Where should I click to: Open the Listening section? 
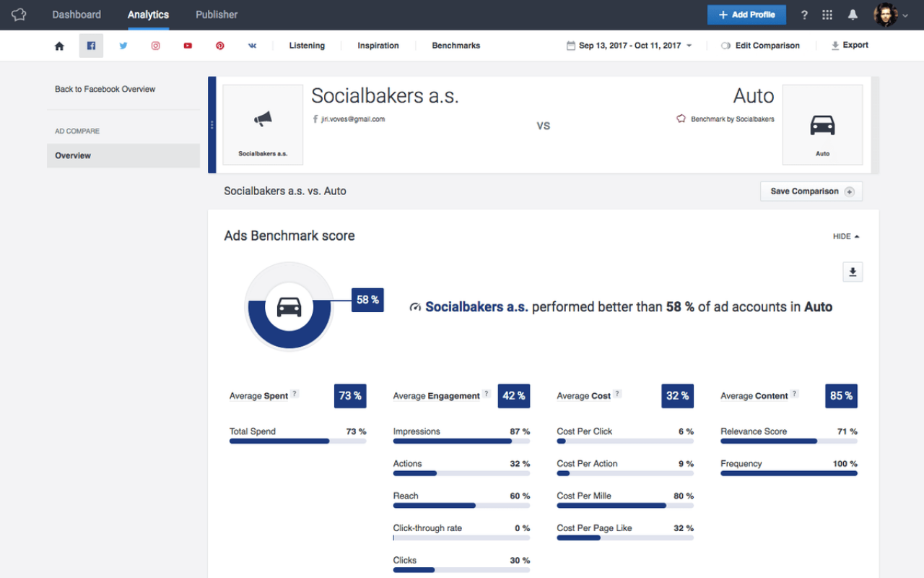(x=307, y=46)
